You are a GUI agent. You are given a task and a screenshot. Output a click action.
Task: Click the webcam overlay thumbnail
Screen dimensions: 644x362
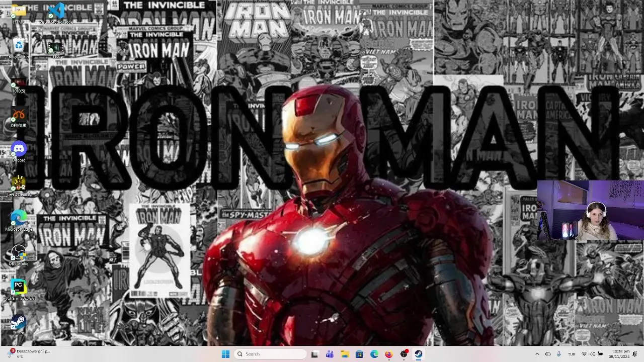(590, 210)
